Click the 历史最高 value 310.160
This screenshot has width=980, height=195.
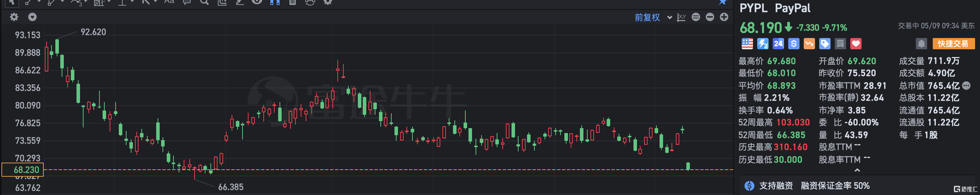[x=790, y=147]
